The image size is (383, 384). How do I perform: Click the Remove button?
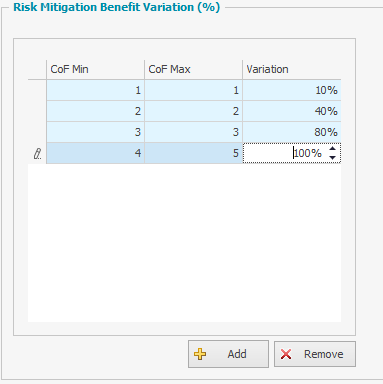click(x=315, y=354)
